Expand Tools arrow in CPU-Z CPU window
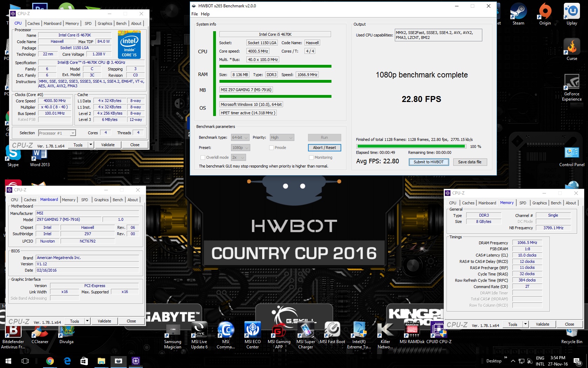Screen dimensions: 588x368 [91, 145]
